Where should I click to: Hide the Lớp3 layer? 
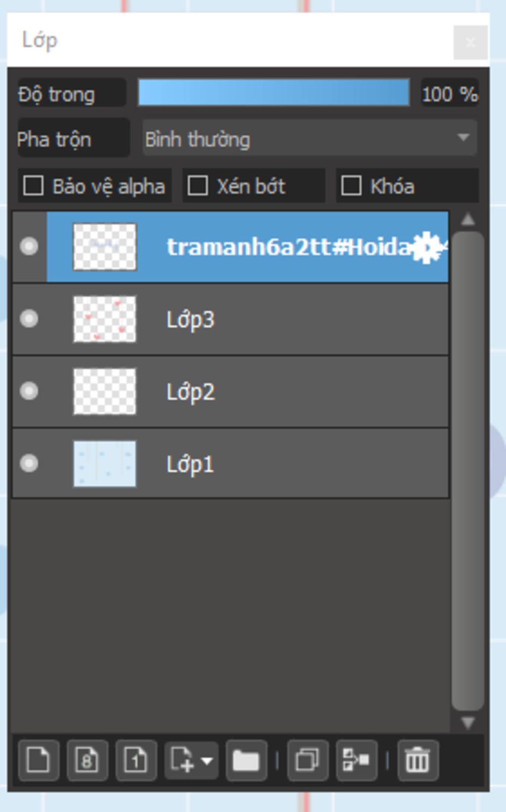[29, 319]
